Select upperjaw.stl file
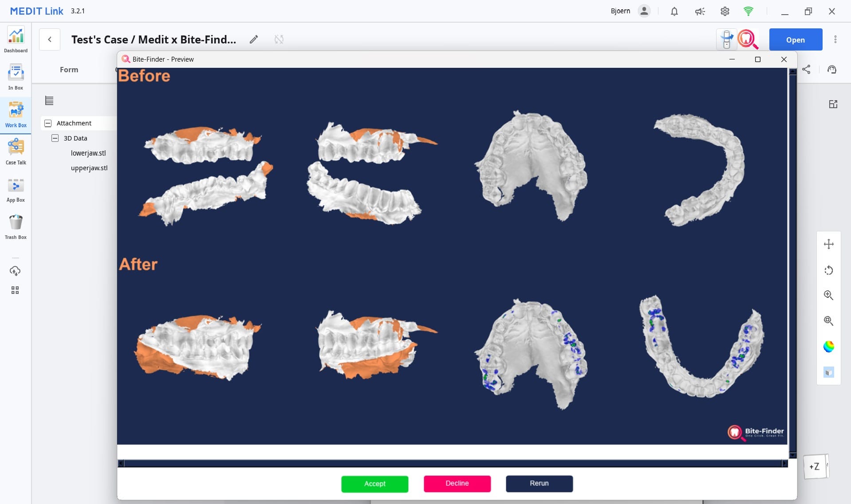 89,168
